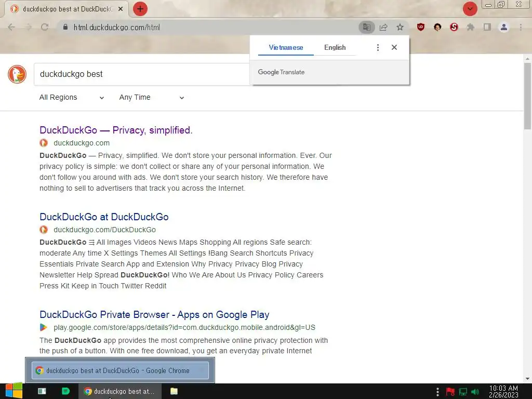Click the duckduckgo.com/DuckDuckGo URL
532x399 pixels.
104,230
